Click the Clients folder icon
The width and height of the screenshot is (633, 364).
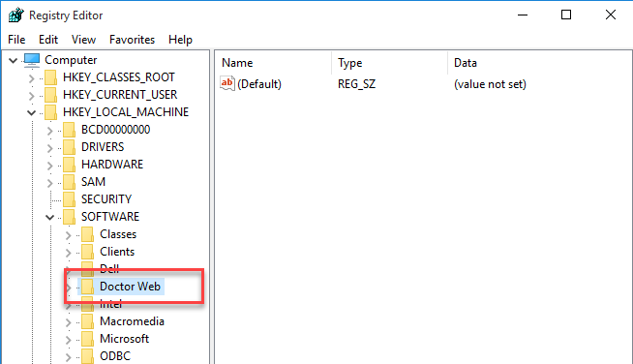(x=88, y=252)
